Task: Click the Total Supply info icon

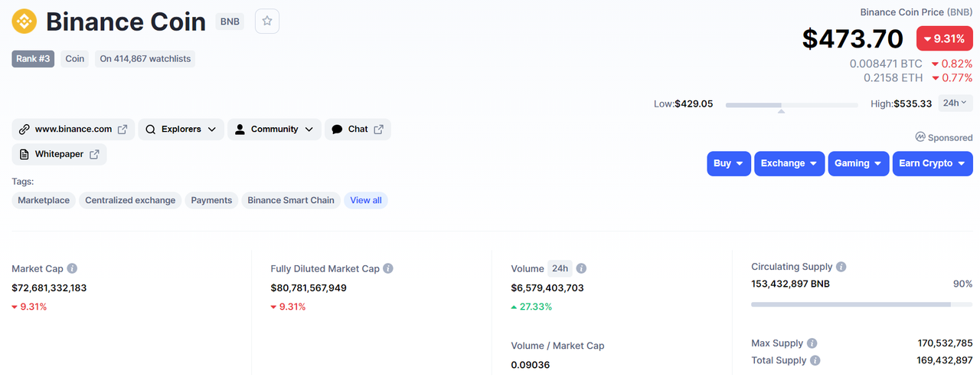Action: click(x=815, y=360)
